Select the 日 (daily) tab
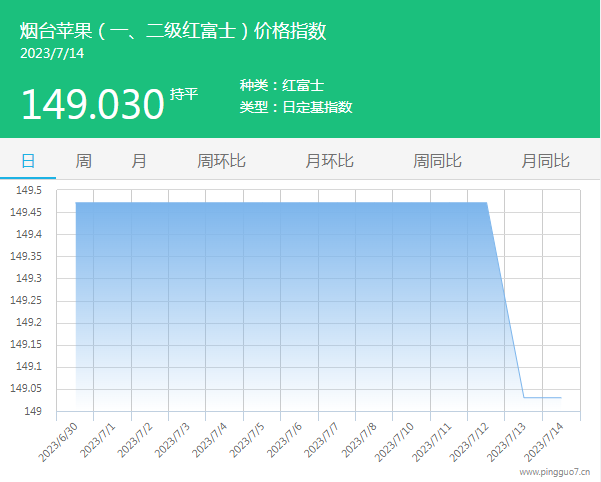Viewport: 601px width, 482px height. pos(28,161)
